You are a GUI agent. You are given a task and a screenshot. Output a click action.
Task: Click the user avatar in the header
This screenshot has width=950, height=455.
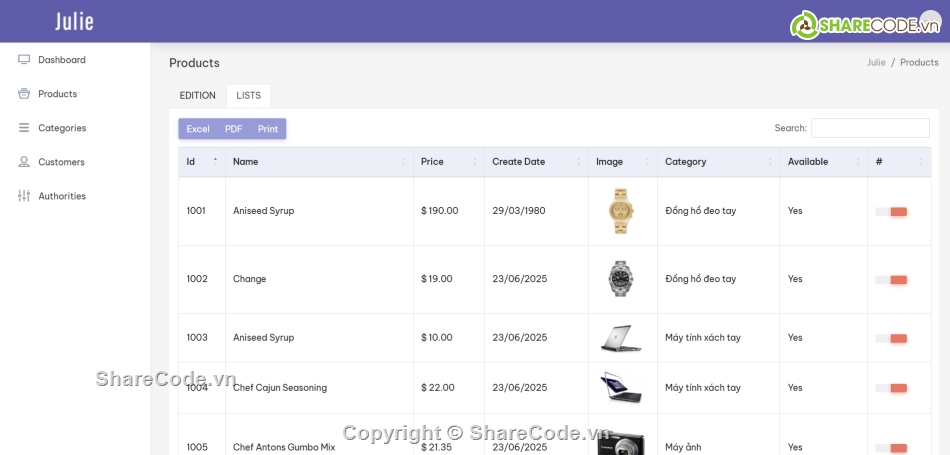[930, 21]
